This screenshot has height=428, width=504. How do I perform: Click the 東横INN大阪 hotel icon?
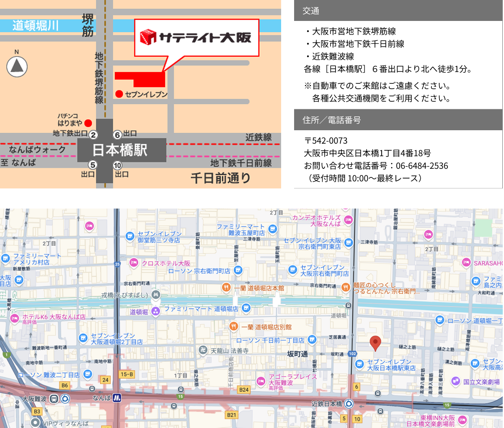(x=463, y=420)
